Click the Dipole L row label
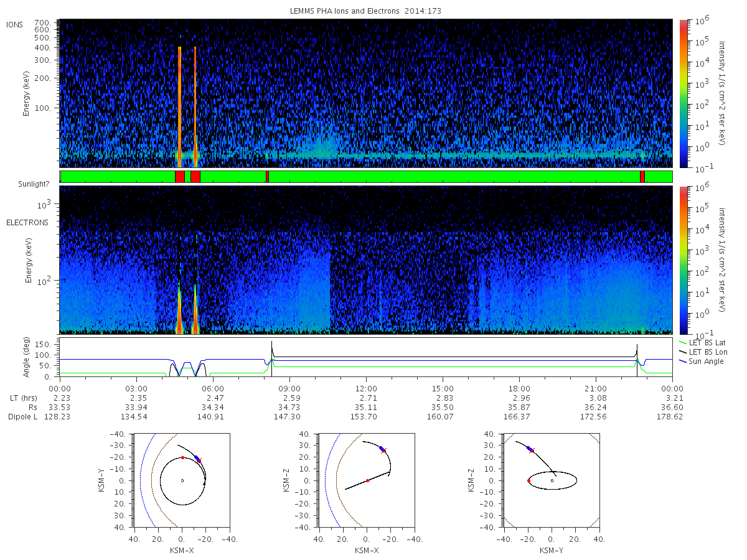Viewport: 747px width, 560px height. tap(22, 416)
